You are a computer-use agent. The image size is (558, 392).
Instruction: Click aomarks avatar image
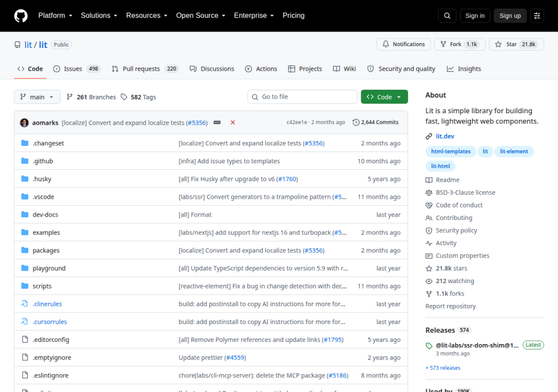point(24,122)
